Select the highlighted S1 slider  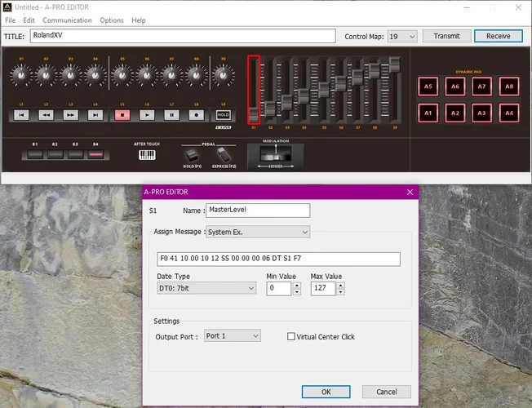point(254,90)
